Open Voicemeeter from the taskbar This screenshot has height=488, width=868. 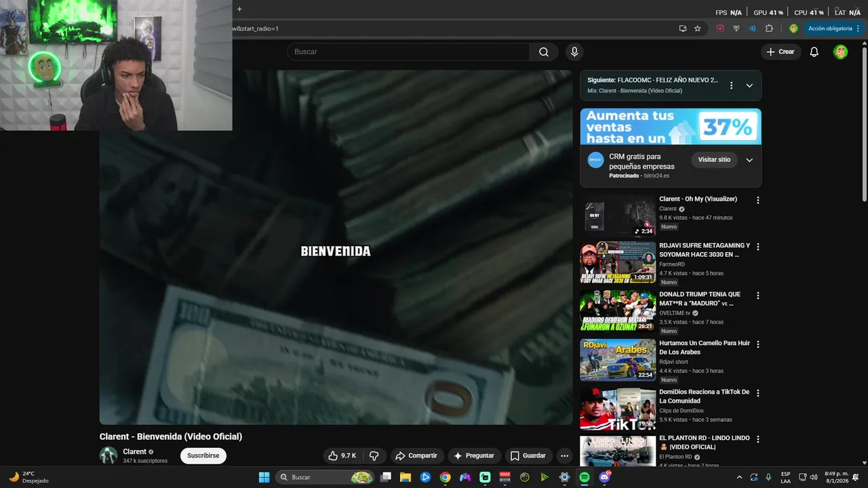(x=505, y=477)
